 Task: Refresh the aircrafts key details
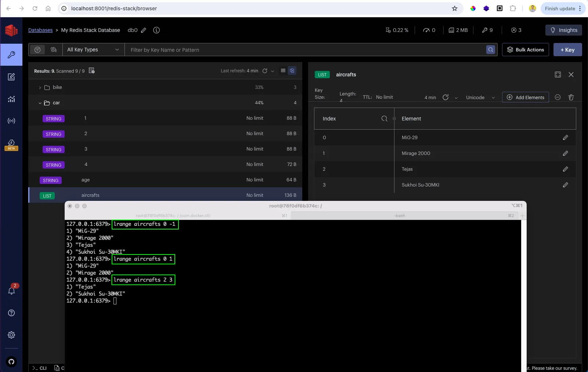click(445, 97)
